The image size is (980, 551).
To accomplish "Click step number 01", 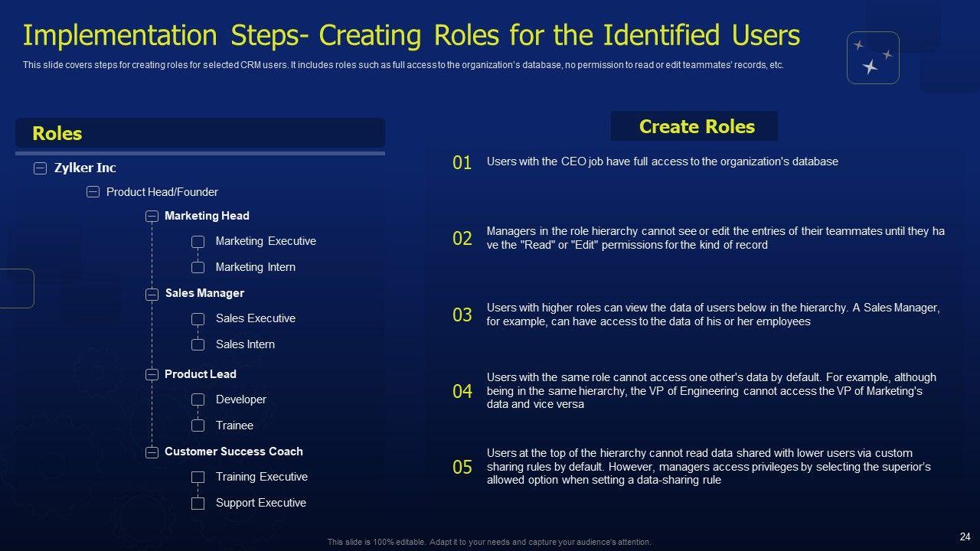I will 462,162.
